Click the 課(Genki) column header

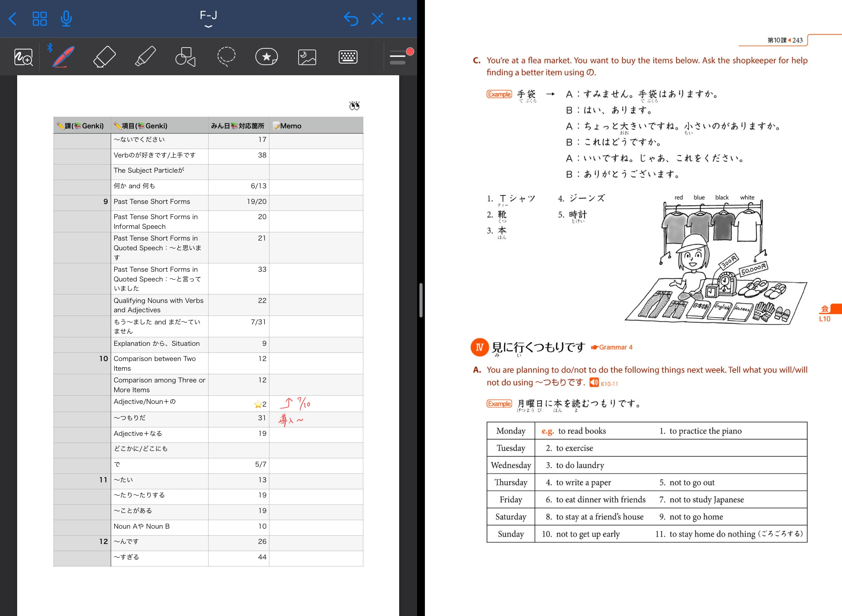[x=82, y=126]
